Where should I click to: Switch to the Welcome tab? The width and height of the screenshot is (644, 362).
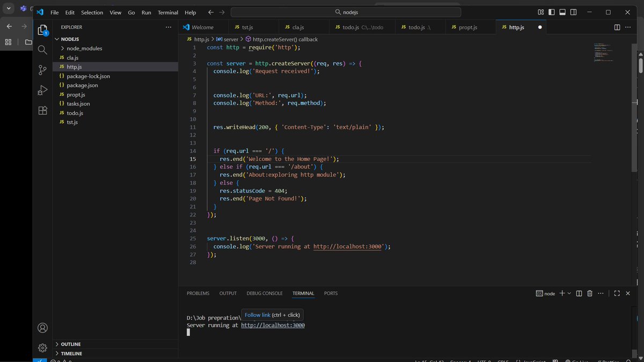(202, 27)
